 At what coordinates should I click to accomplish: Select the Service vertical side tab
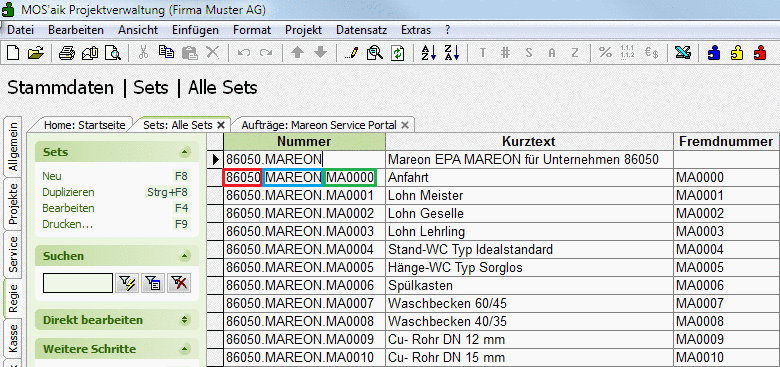(13, 255)
